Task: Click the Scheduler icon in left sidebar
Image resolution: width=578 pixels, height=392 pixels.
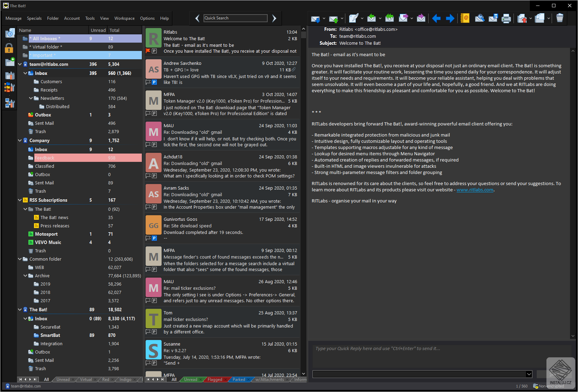Action: (10, 33)
